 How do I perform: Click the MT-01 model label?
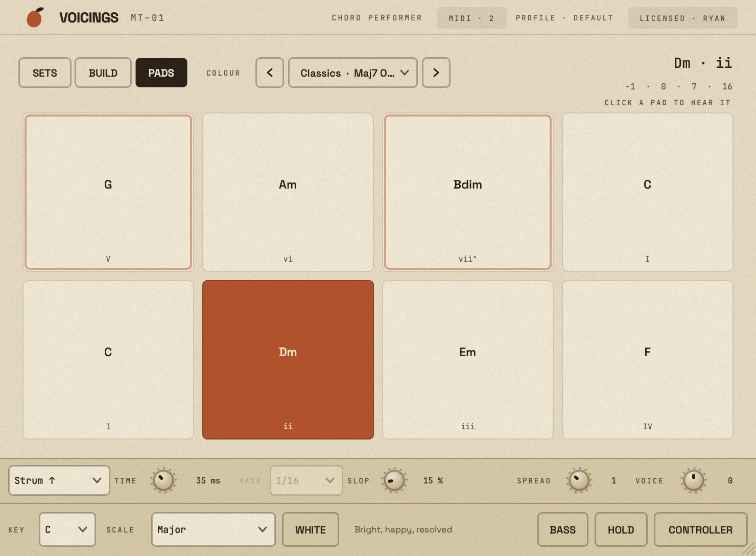[148, 18]
